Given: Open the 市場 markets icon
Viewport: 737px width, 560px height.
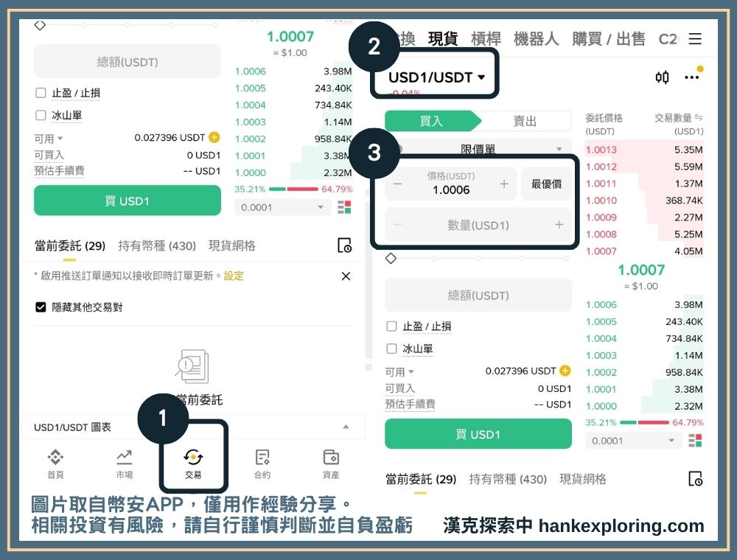Looking at the screenshot, I should coord(124,457).
